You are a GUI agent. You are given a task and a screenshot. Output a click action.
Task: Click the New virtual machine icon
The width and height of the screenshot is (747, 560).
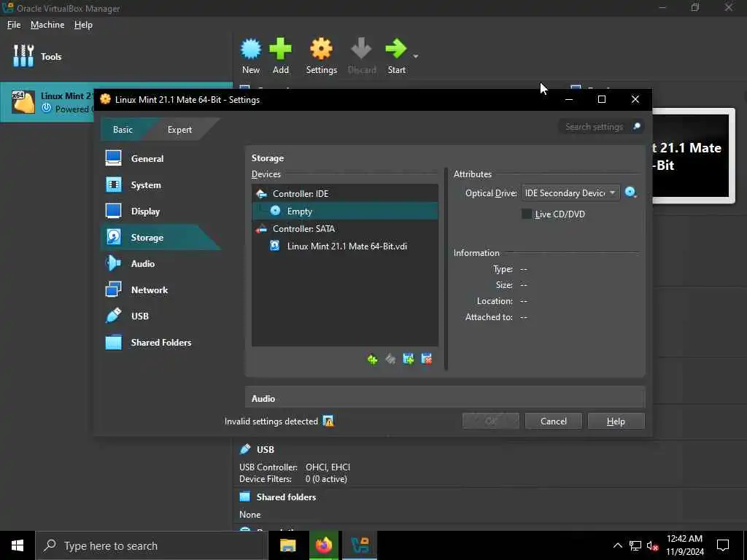[x=251, y=49]
